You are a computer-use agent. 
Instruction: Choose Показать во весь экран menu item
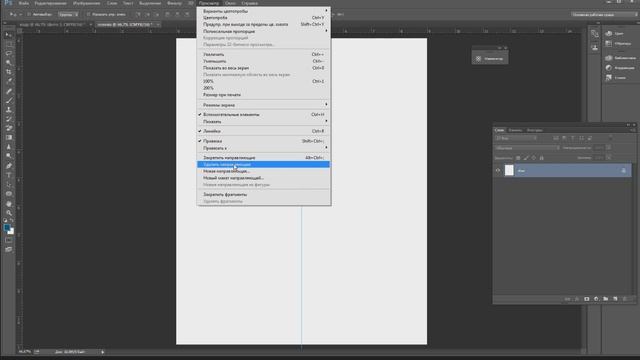coord(263,68)
